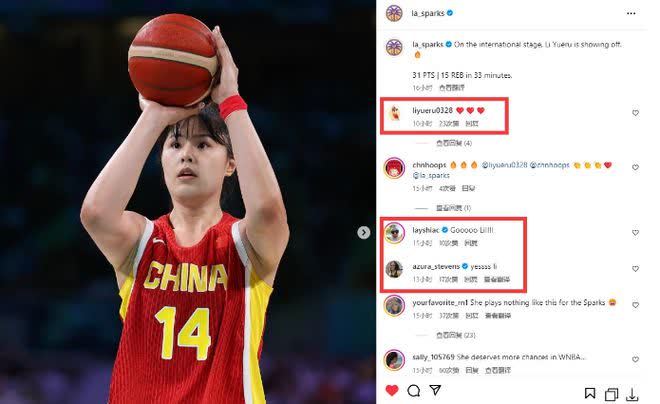Click the basketball player photo
Screen dimensions: 660x404
pos(188,202)
